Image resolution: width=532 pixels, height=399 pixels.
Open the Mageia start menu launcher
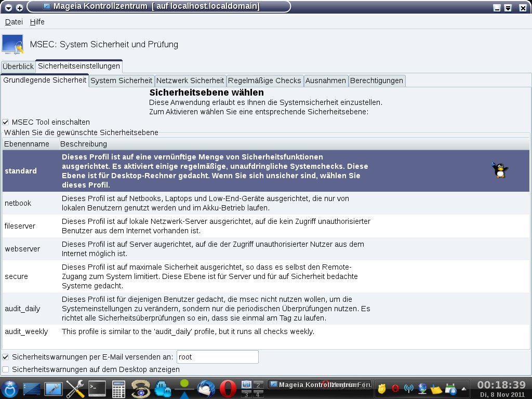pos(10,389)
